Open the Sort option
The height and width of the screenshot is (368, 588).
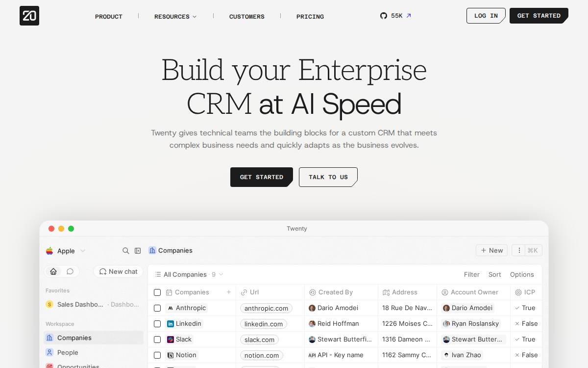(495, 274)
